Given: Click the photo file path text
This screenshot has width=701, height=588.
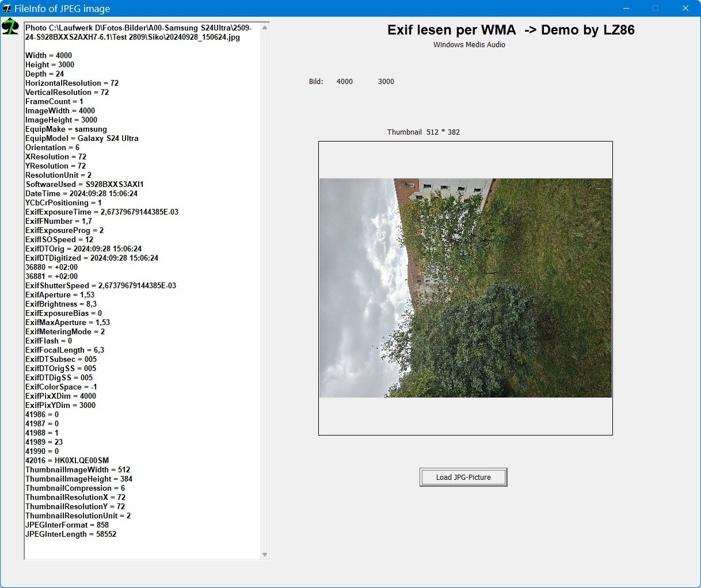Looking at the screenshot, I should pos(139,32).
